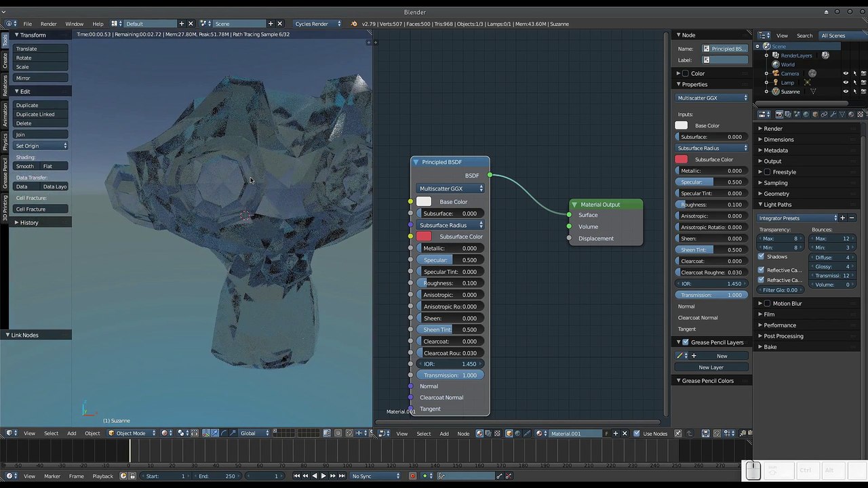
Task: Toggle the 3D manipulator widget
Action: (x=206, y=434)
